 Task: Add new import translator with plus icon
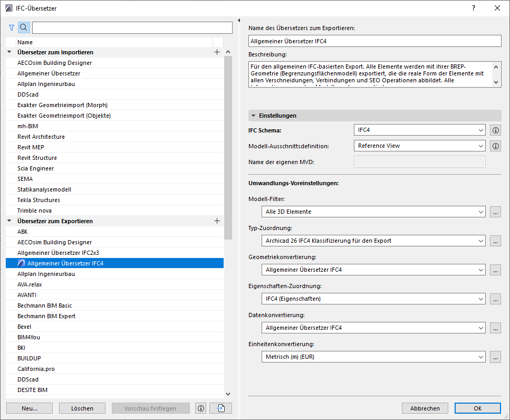[217, 52]
